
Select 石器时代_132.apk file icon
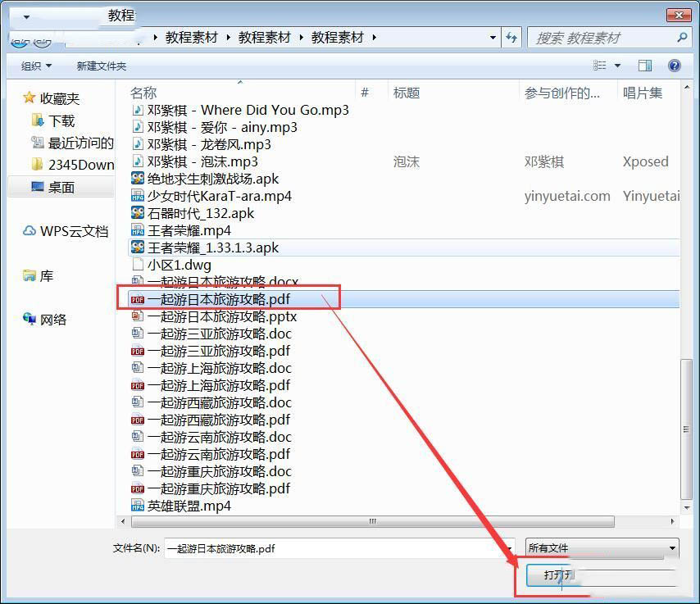pyautogui.click(x=138, y=213)
